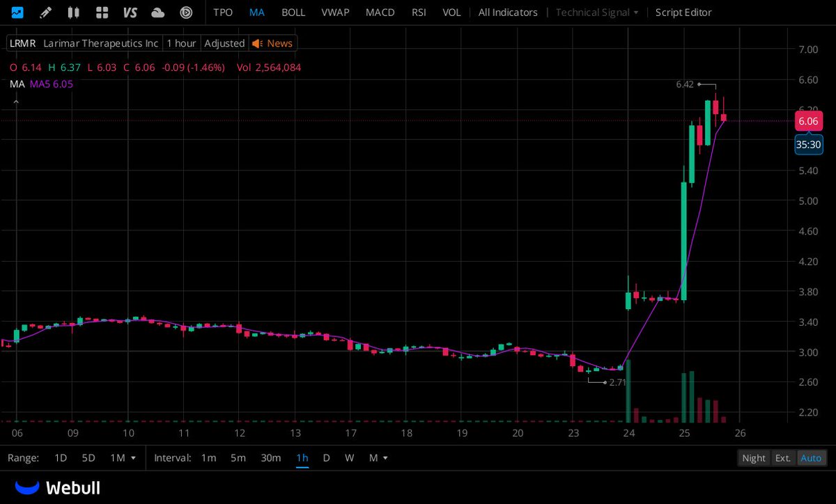Viewport: 836px width, 504px height.
Task: Enable the RSI indicator
Action: [x=419, y=13]
